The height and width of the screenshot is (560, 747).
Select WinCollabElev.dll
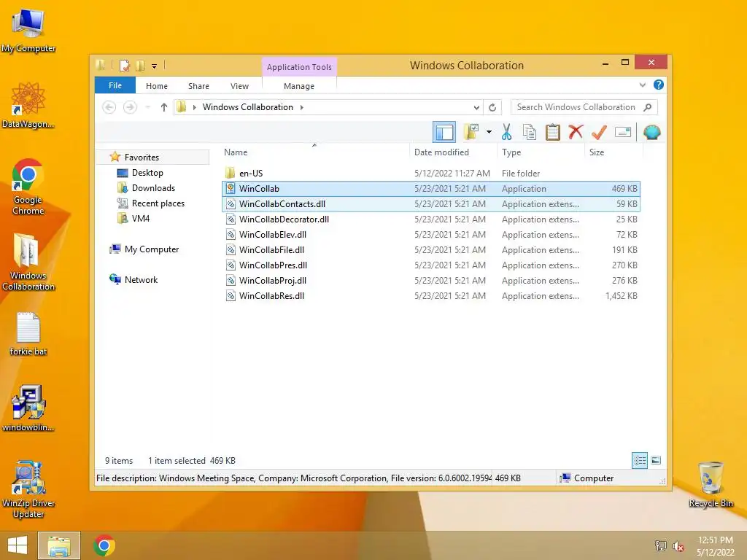pyautogui.click(x=430, y=234)
